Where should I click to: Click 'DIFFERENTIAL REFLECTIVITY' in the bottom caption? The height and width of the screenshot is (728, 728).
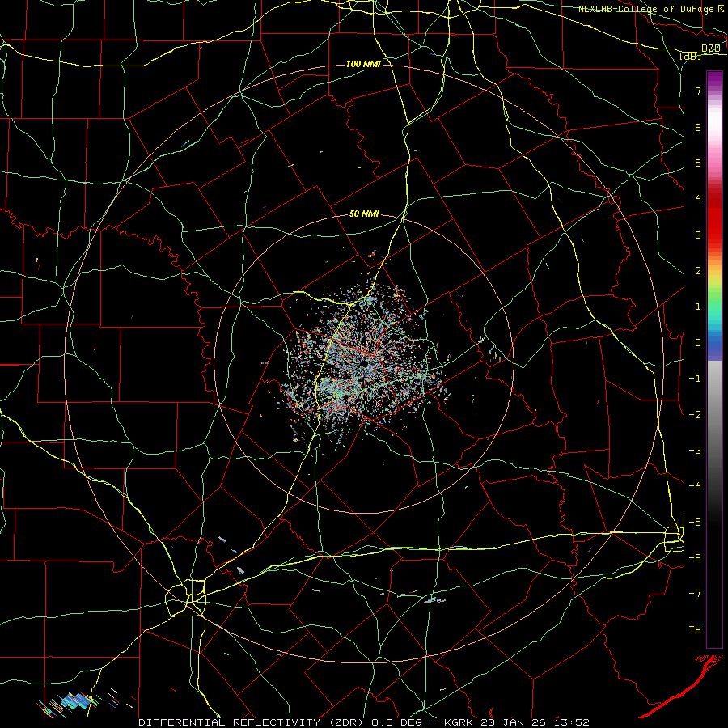229,722
